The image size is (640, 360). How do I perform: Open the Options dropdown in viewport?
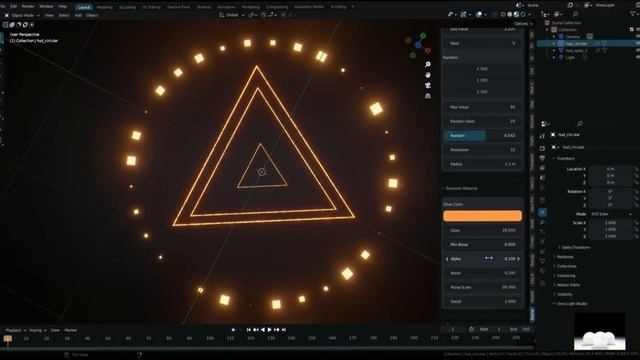point(523,24)
